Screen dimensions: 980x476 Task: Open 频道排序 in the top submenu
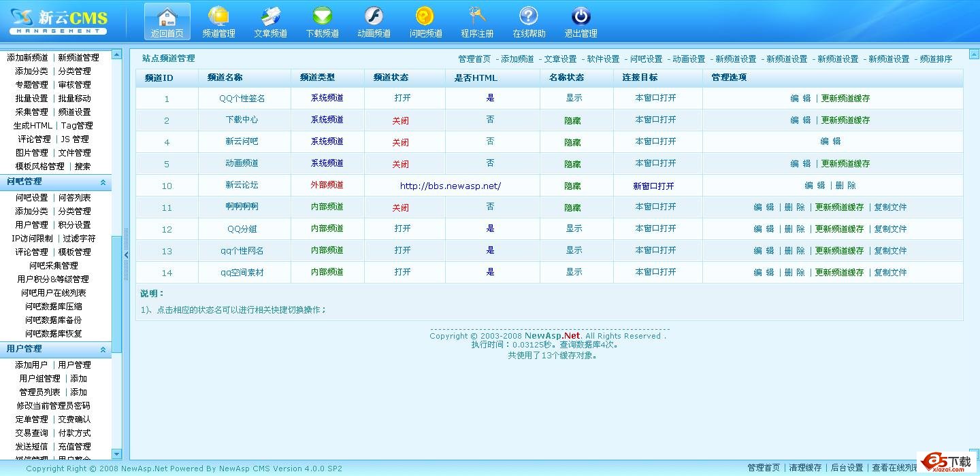(x=936, y=59)
